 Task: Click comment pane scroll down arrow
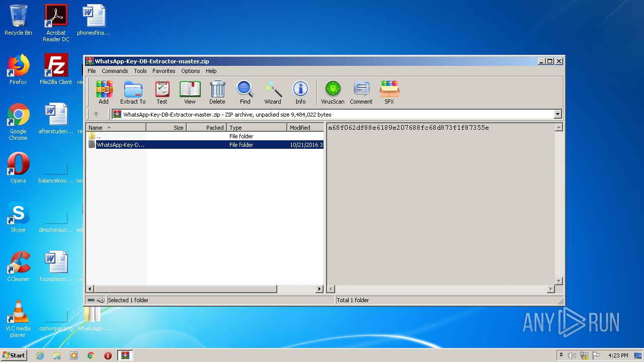click(558, 281)
